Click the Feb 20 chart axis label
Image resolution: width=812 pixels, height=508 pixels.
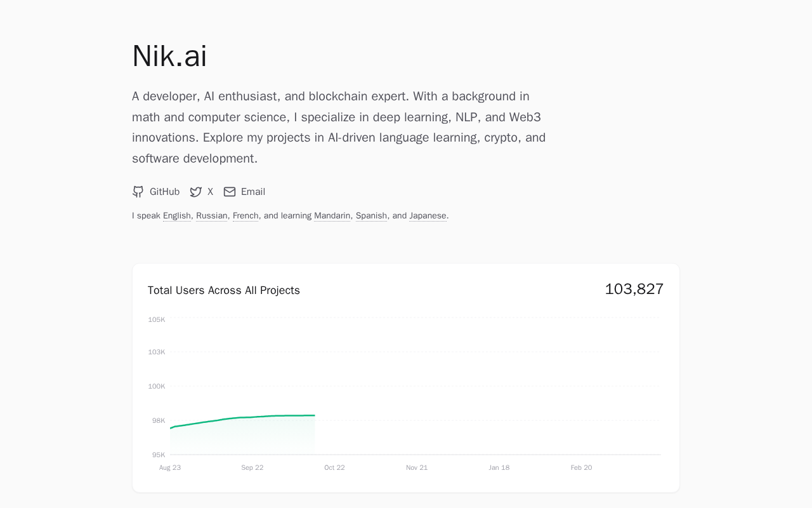coord(581,467)
